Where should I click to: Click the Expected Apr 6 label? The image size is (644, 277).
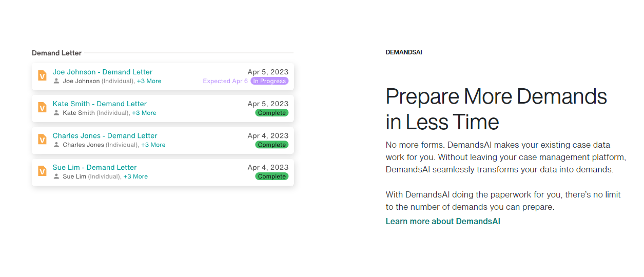pos(225,81)
